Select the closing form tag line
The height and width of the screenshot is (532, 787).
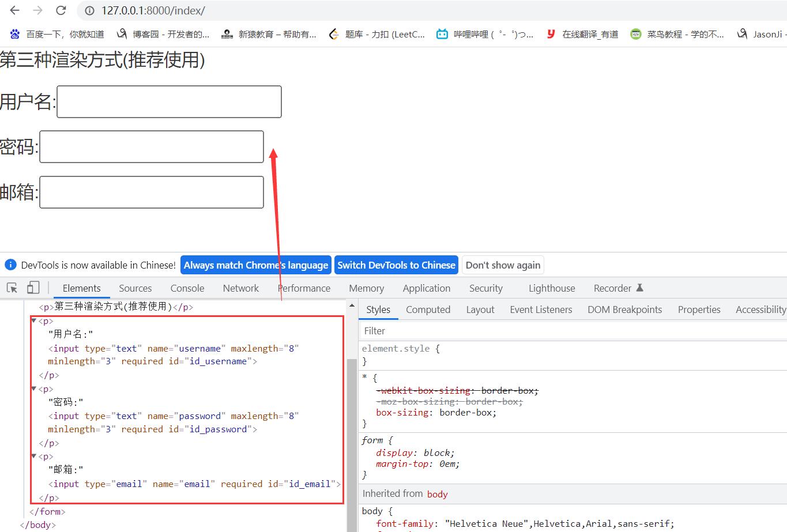pos(48,511)
